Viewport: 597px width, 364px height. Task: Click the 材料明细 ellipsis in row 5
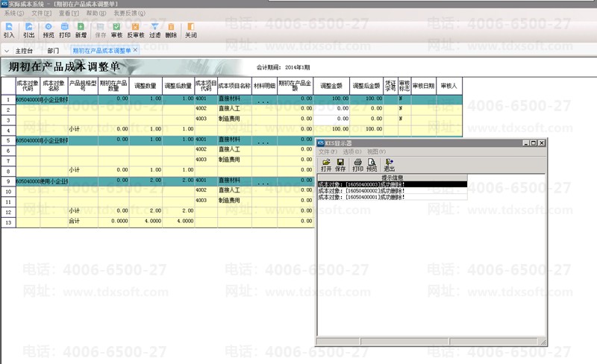tap(263, 142)
